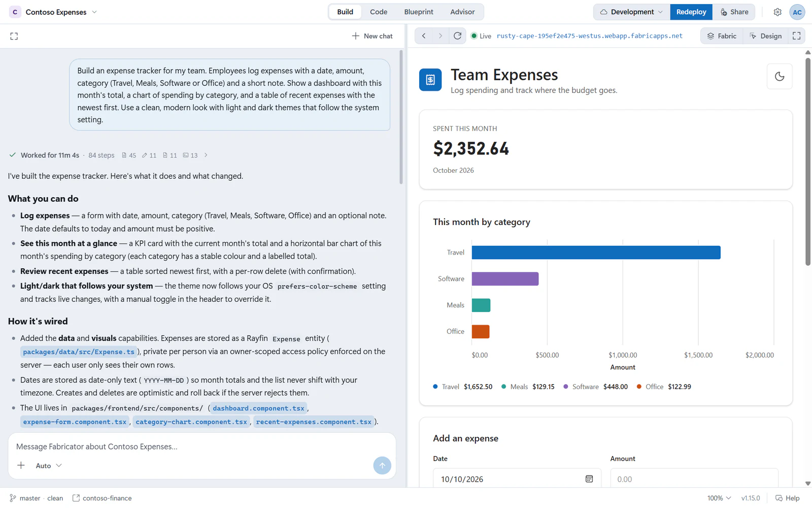
Task: Open the expense-form.component.tsx file link
Action: coord(75,422)
